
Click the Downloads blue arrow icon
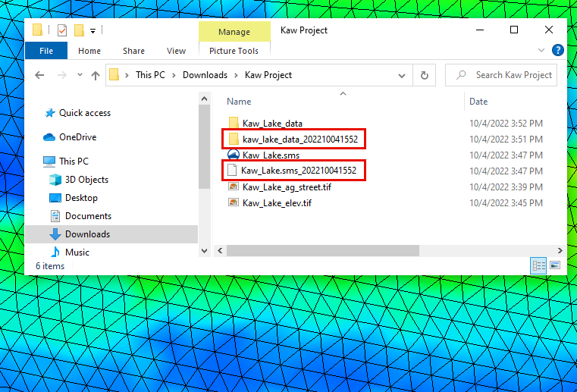[x=55, y=234]
